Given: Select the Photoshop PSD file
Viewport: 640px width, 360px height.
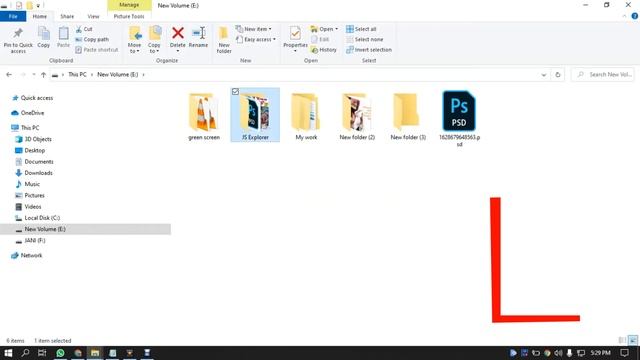Looking at the screenshot, I should (459, 118).
